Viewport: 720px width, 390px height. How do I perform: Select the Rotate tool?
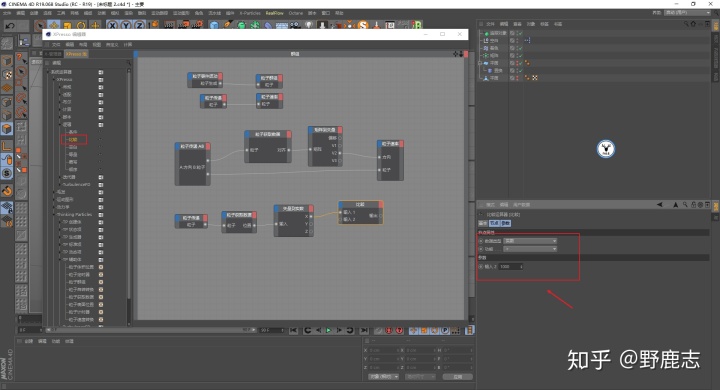(x=81, y=26)
